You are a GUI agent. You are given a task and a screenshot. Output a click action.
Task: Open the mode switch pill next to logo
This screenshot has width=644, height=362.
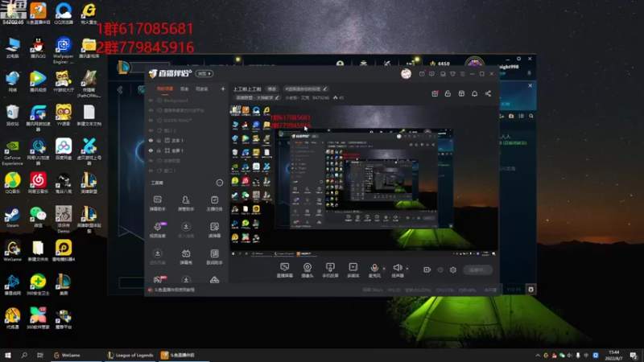(204, 73)
